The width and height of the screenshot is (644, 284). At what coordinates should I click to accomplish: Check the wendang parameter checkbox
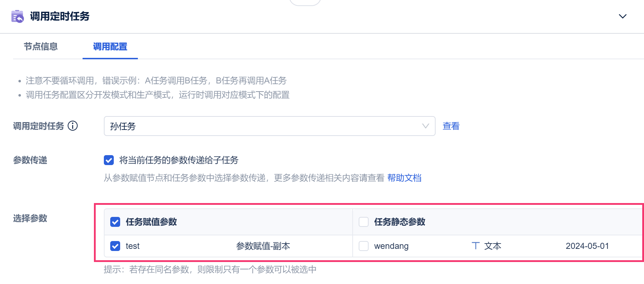(364, 246)
